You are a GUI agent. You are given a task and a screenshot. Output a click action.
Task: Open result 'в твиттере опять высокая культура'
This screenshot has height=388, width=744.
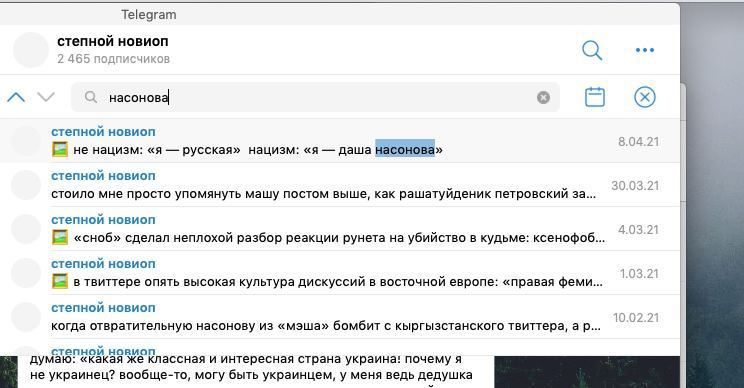[x=340, y=273]
